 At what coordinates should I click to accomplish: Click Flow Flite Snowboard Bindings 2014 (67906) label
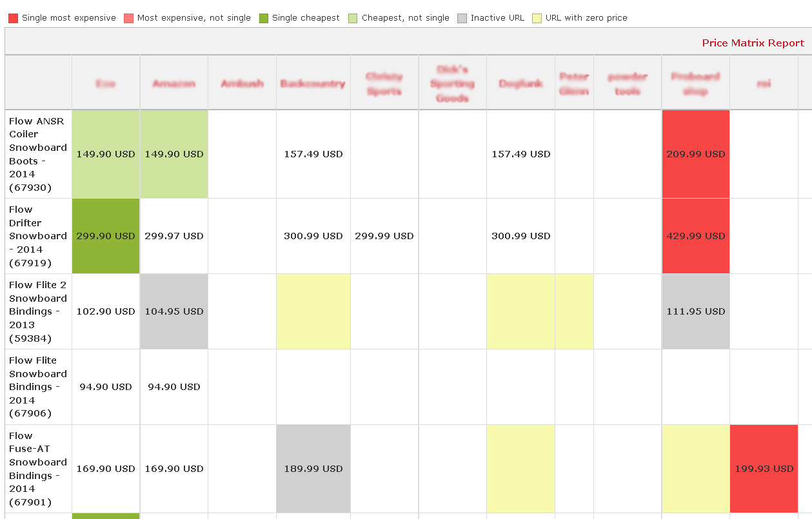(38, 387)
